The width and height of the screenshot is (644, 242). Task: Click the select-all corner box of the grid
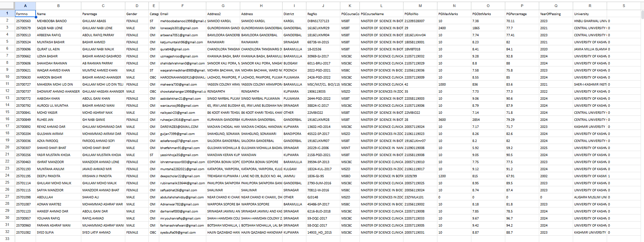(x=7, y=6)
